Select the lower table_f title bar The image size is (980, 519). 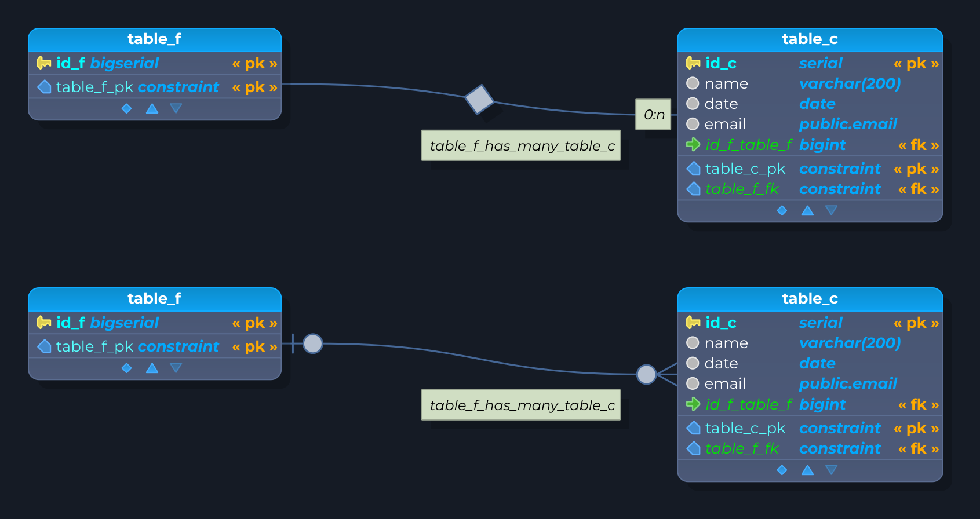pos(155,299)
